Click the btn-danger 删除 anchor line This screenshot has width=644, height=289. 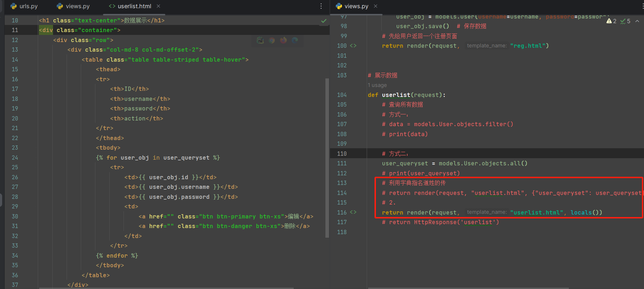pos(224,226)
